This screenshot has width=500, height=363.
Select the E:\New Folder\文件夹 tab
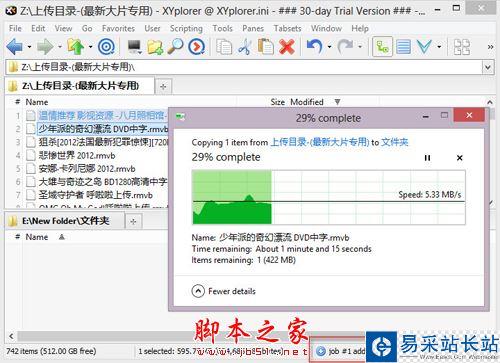click(65, 221)
